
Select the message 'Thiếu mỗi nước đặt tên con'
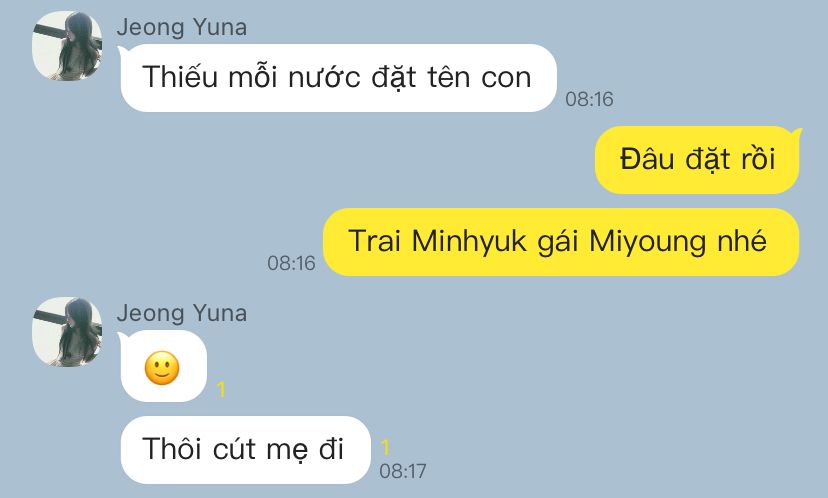338,78
